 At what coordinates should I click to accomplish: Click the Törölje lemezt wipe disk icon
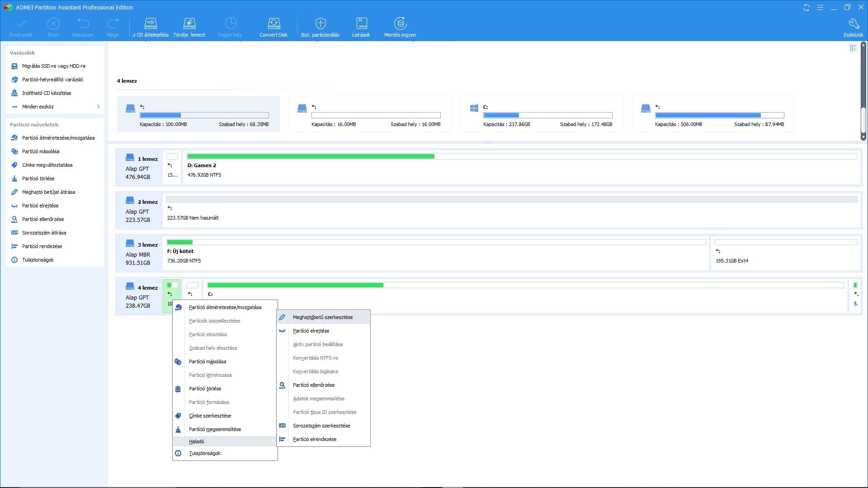pos(189,23)
